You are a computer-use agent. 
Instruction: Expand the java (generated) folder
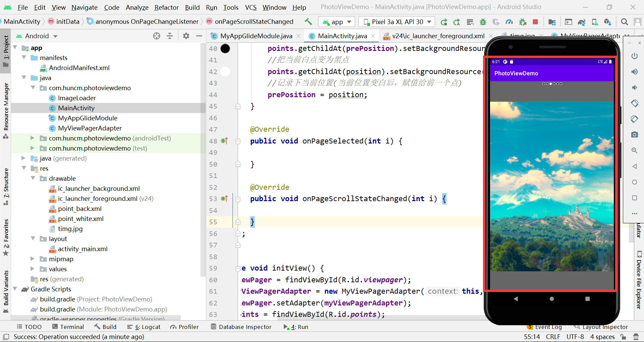click(23, 158)
